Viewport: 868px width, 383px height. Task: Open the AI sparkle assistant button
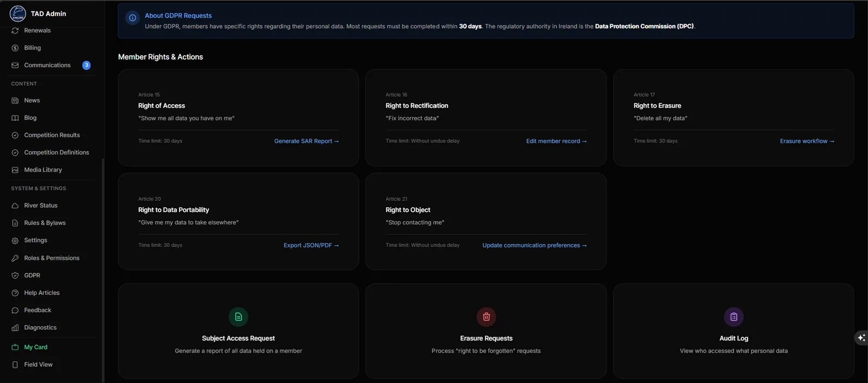tap(861, 338)
